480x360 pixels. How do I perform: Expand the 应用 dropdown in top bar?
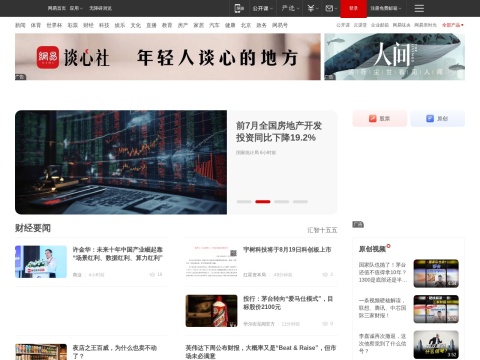[76, 8]
